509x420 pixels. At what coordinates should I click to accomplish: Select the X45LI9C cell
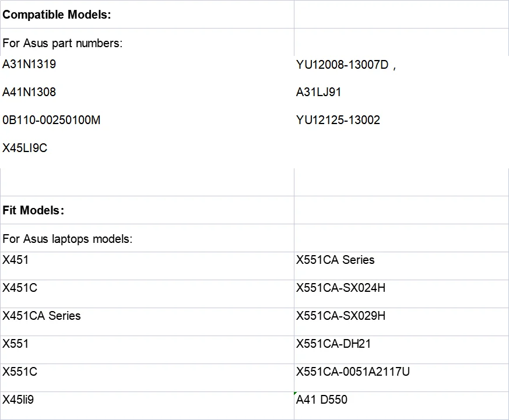click(24, 148)
